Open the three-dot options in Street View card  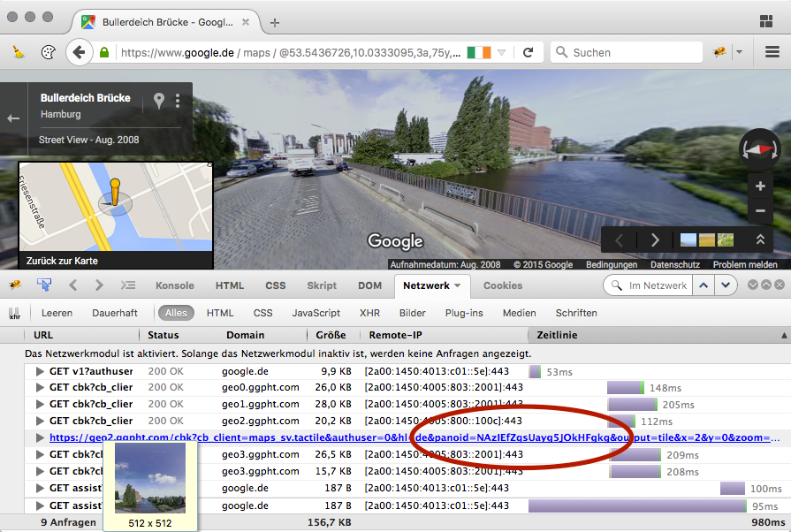tap(178, 101)
